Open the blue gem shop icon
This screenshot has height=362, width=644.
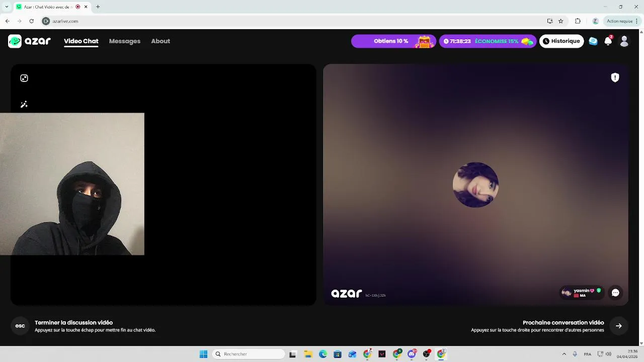pyautogui.click(x=593, y=41)
